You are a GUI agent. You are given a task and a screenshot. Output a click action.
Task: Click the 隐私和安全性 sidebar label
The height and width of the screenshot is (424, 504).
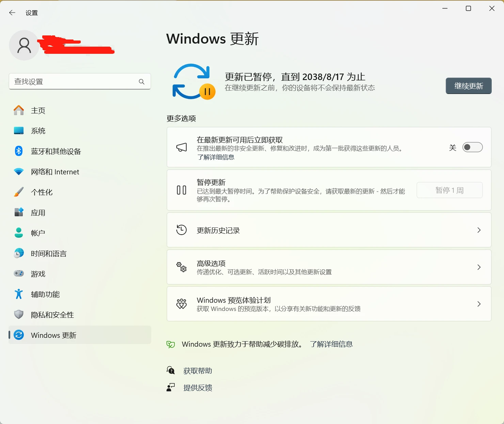pyautogui.click(x=52, y=315)
